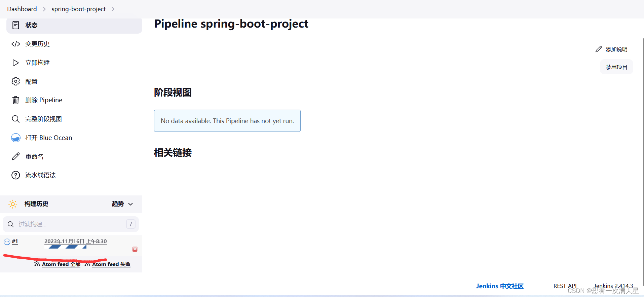Click the question mark icon beside 流水线语法

15,175
